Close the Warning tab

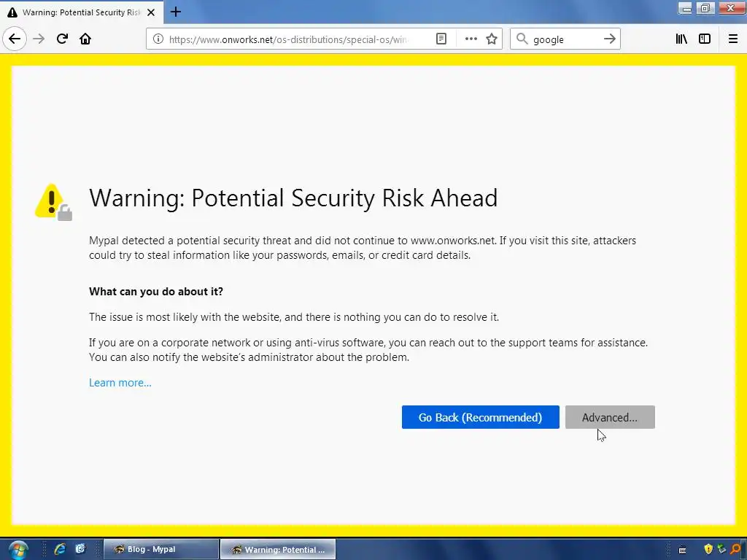(x=151, y=12)
